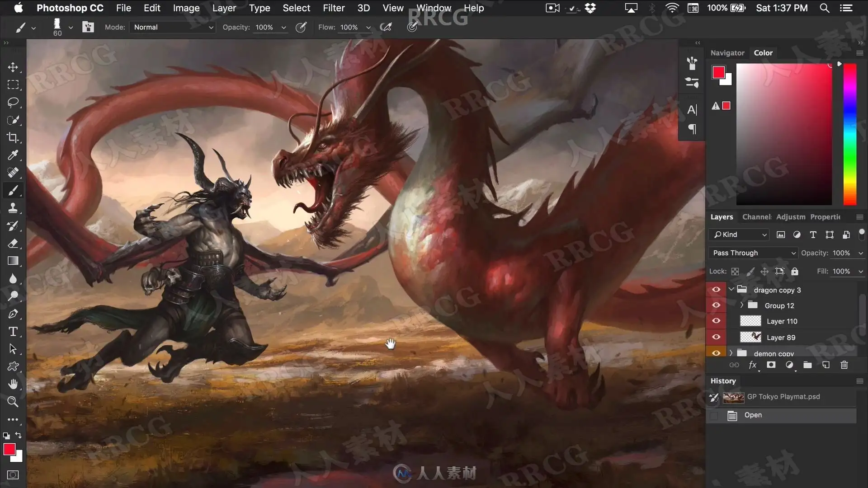This screenshot has width=868, height=488.
Task: Hide the dragon copy 3 group
Action: click(x=716, y=290)
